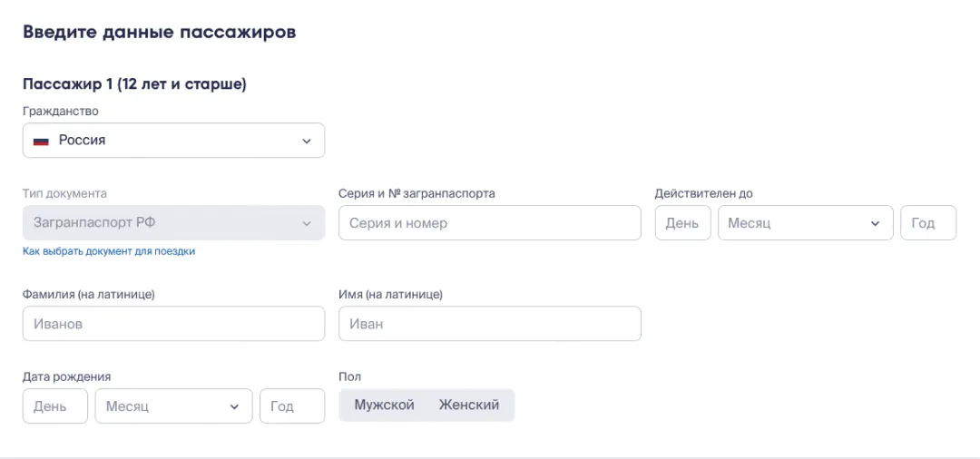Screen dimensions: 980x459
Task: Click the Имя input with Иван placeholder
Action: (x=489, y=324)
